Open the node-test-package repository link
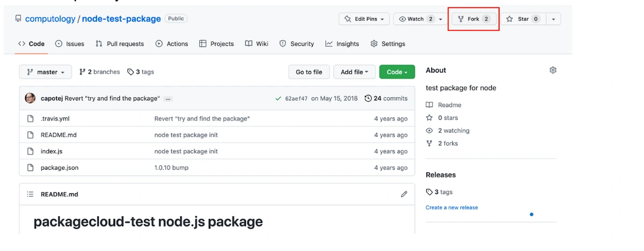Viewport: 644px width, 251px height. [121, 19]
